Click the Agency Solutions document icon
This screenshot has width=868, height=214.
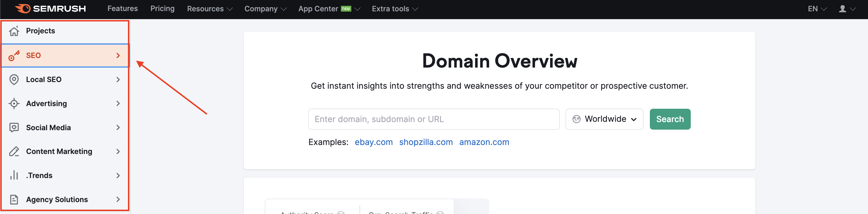point(14,200)
